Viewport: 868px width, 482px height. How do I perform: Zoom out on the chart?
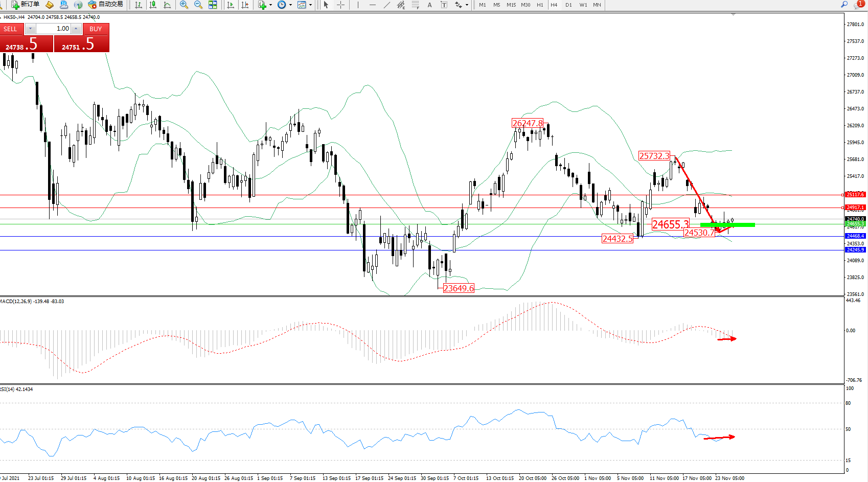pos(198,5)
